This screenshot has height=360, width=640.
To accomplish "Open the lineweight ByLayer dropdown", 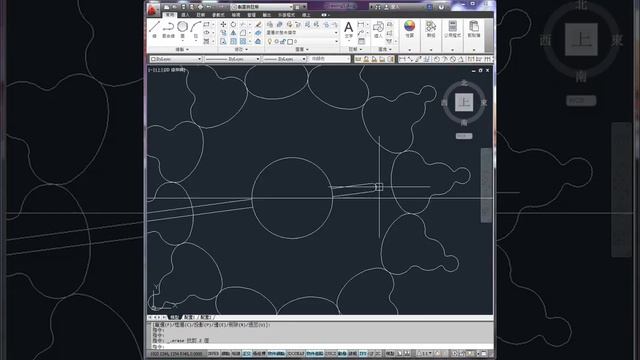I will pos(284,59).
